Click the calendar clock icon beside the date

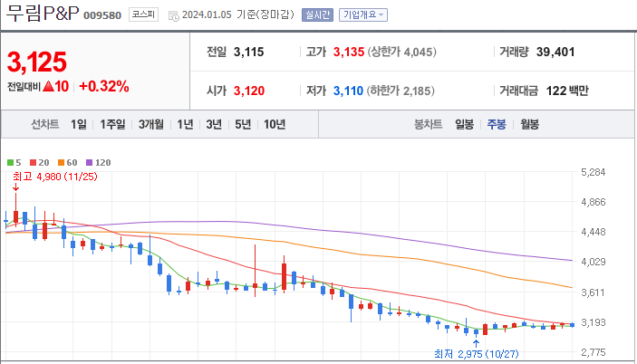[173, 16]
